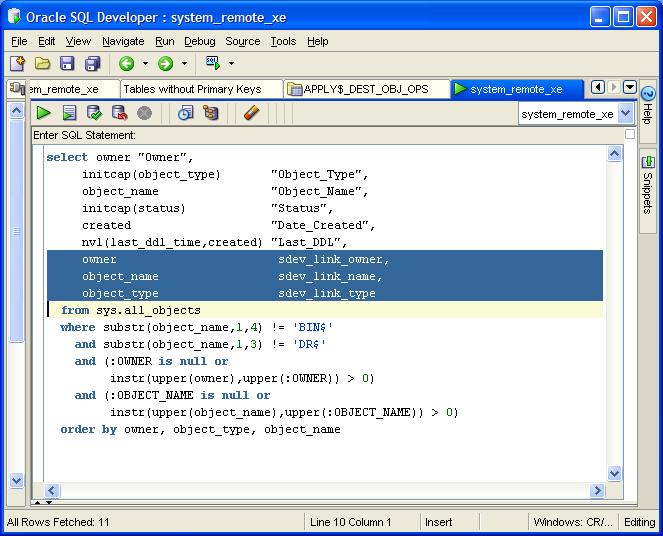Click the Execute Statement green arrow
663x536 pixels.
43,113
